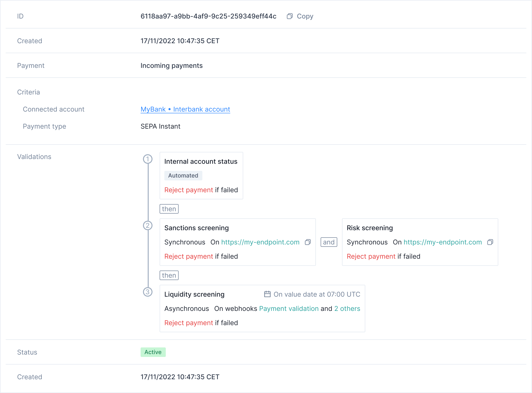The width and height of the screenshot is (532, 393).
Task: Copy the Sanctions screening endpoint URL icon
Action: (308, 242)
